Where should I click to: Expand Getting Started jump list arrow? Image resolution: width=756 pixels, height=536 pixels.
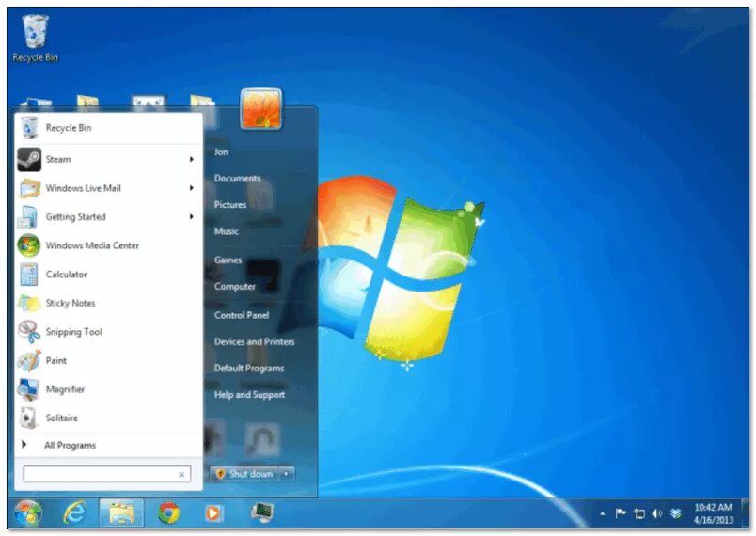click(192, 217)
